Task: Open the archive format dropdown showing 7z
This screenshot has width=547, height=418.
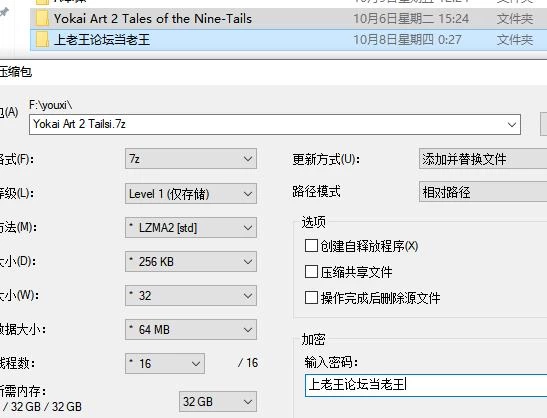Action: tap(191, 159)
